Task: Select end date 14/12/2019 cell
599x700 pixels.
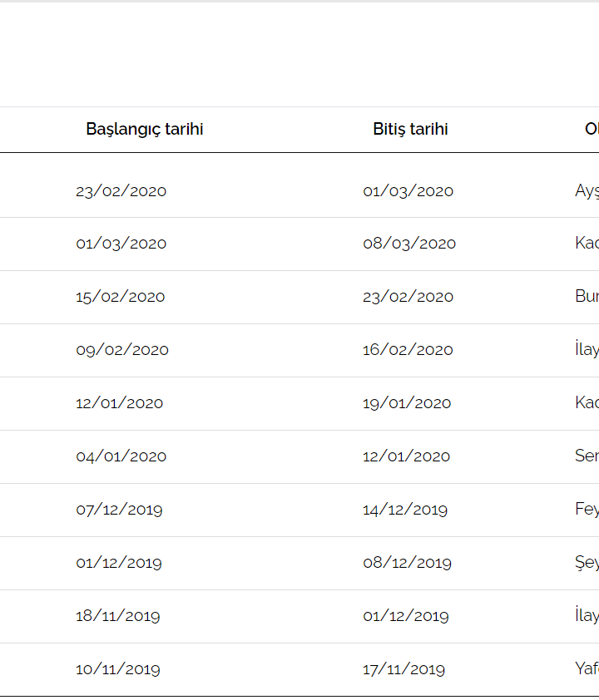Action: (x=405, y=510)
